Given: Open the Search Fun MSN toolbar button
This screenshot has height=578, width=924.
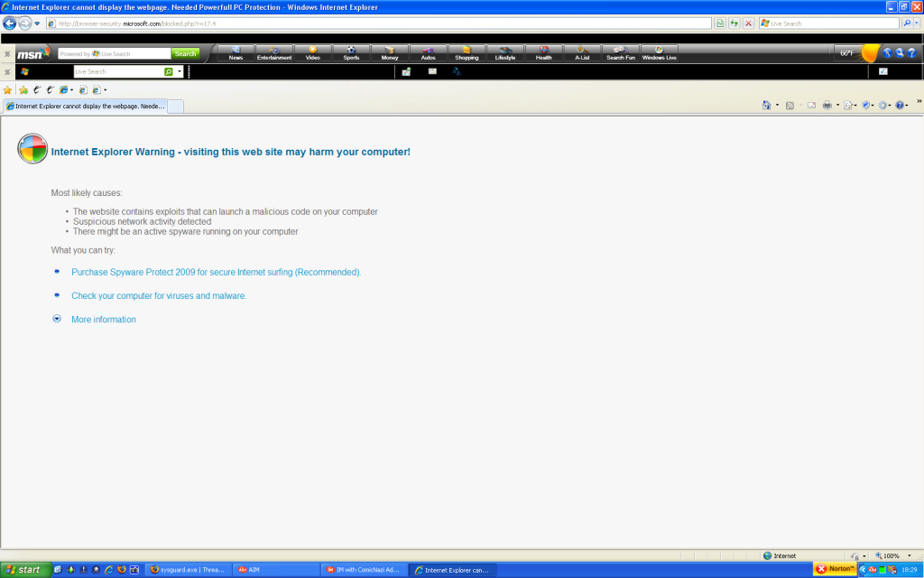Looking at the screenshot, I should 621,53.
